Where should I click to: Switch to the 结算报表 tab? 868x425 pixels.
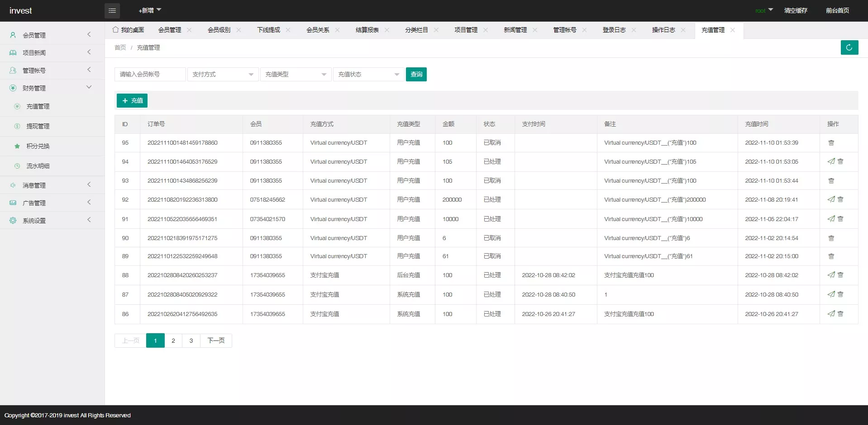tap(367, 30)
